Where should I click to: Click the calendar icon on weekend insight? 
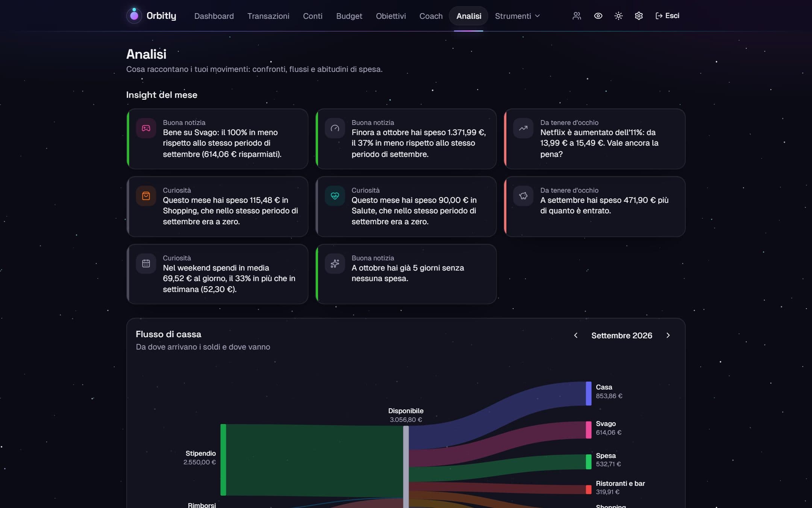[x=146, y=263]
